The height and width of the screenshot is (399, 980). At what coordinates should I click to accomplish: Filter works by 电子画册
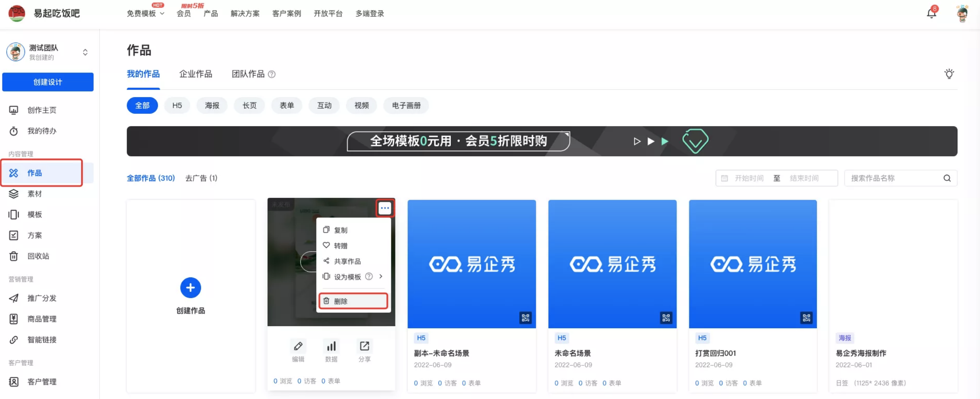406,105
